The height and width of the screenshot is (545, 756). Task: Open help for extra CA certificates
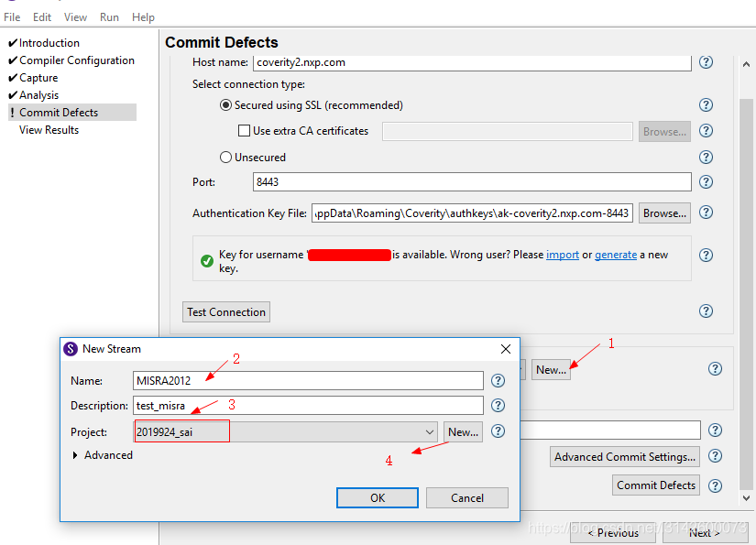706,131
